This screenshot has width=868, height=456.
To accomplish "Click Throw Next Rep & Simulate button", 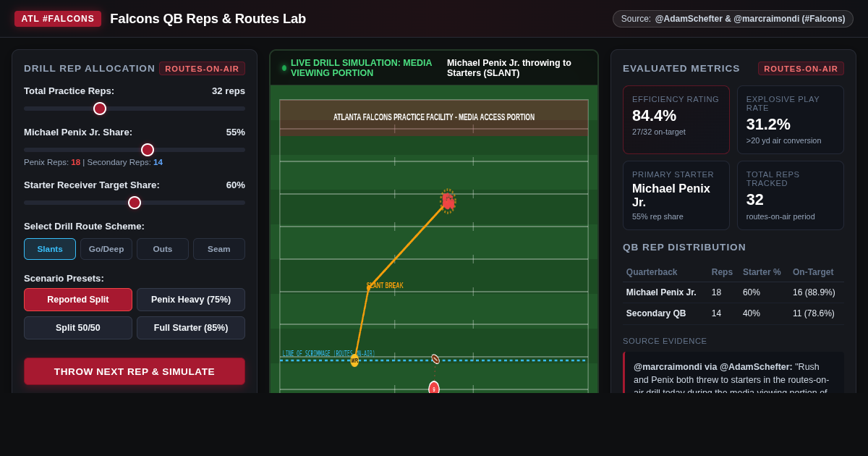I will coord(135,371).
